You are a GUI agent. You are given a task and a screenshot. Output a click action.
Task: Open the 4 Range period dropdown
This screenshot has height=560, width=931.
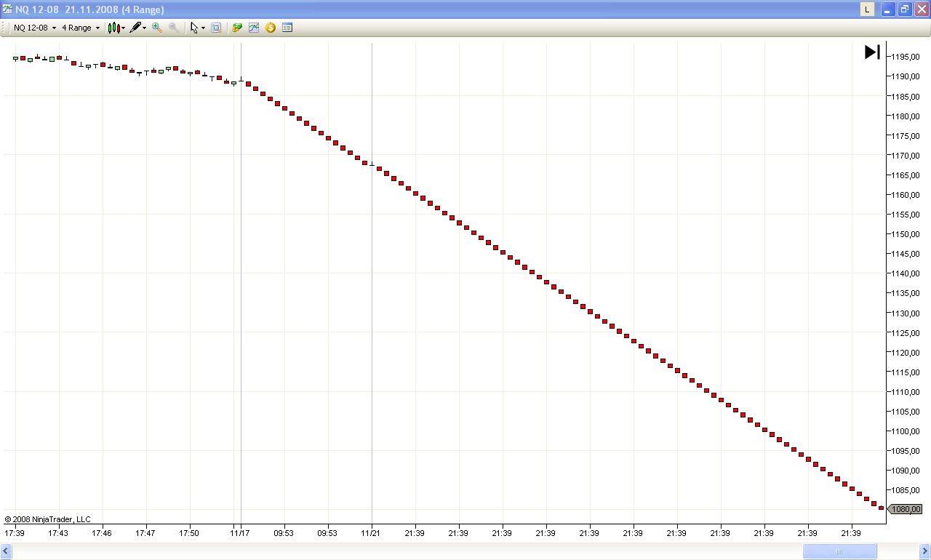(x=80, y=28)
